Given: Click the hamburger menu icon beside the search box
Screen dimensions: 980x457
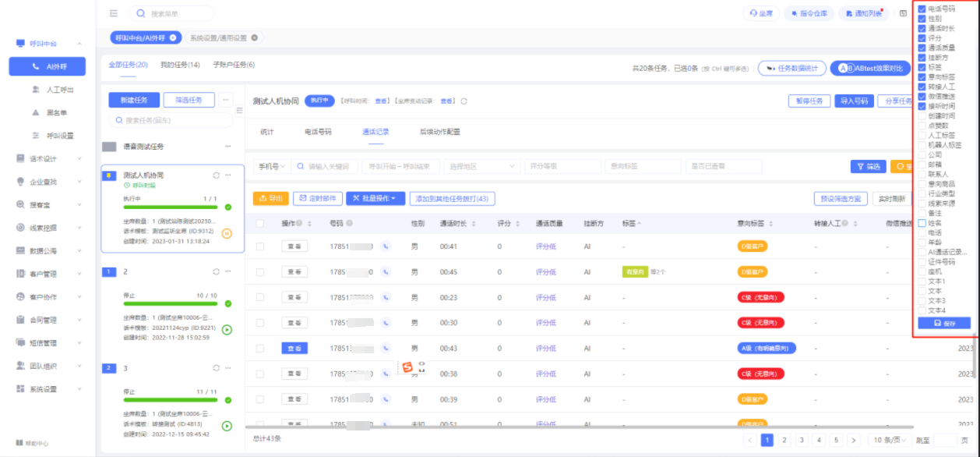Looking at the screenshot, I should coord(114,13).
